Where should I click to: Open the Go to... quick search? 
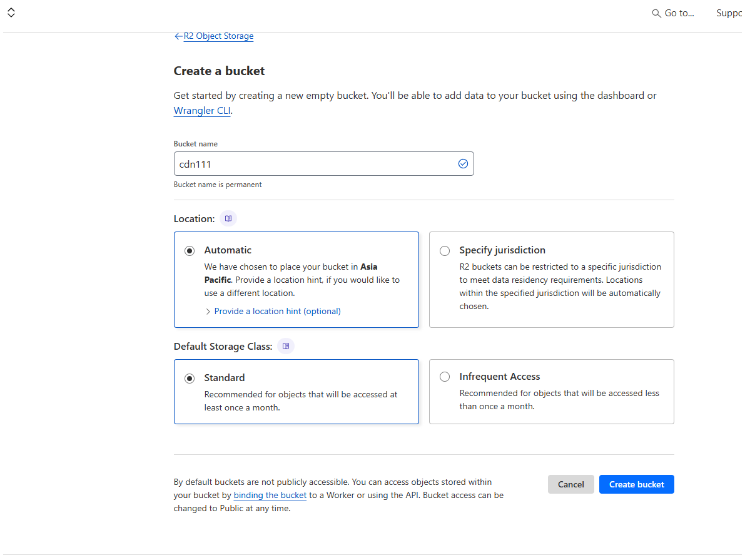click(679, 13)
